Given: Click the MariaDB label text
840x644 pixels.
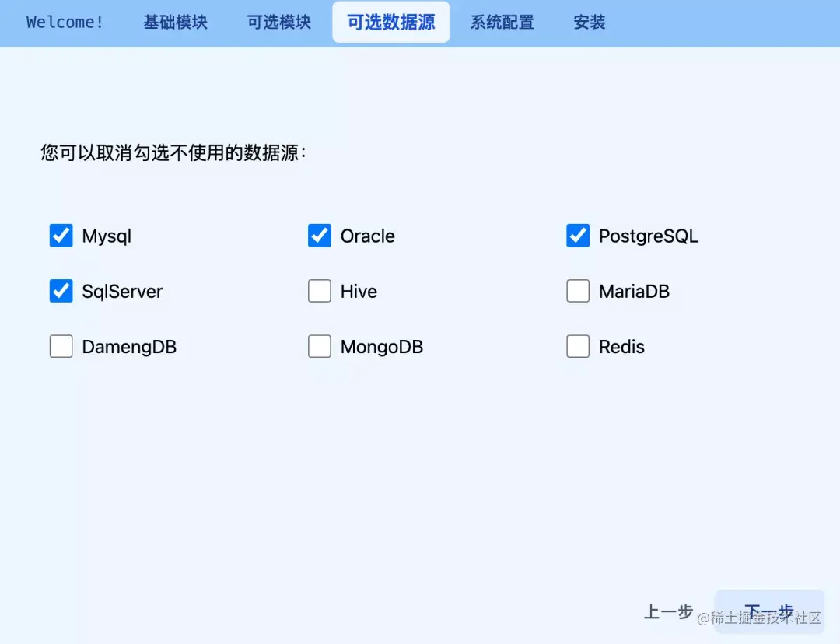Looking at the screenshot, I should pyautogui.click(x=635, y=292).
